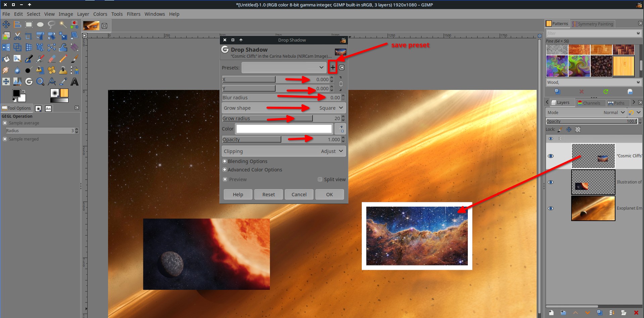Image resolution: width=644 pixels, height=318 pixels.
Task: Toggle visibility of the Exoplanet layer
Action: pyautogui.click(x=551, y=208)
